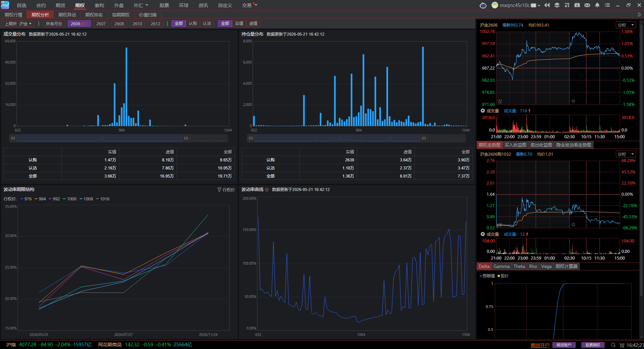Image resolution: width=644 pixels, height=349 pixels.
Task: Open the live video TV icon
Action: 577,5
